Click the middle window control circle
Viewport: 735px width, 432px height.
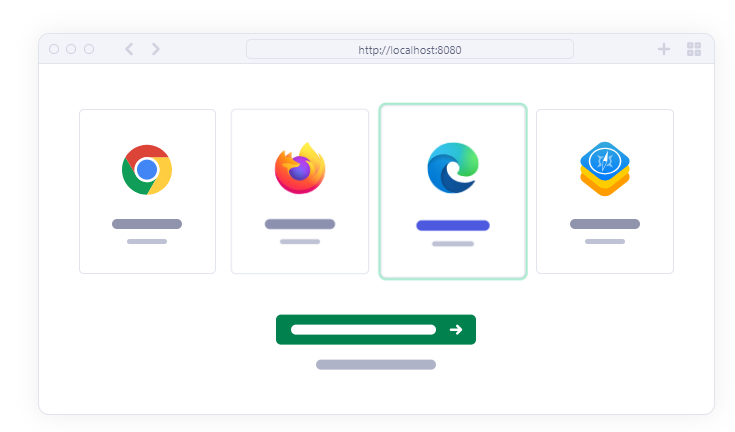pos(71,49)
